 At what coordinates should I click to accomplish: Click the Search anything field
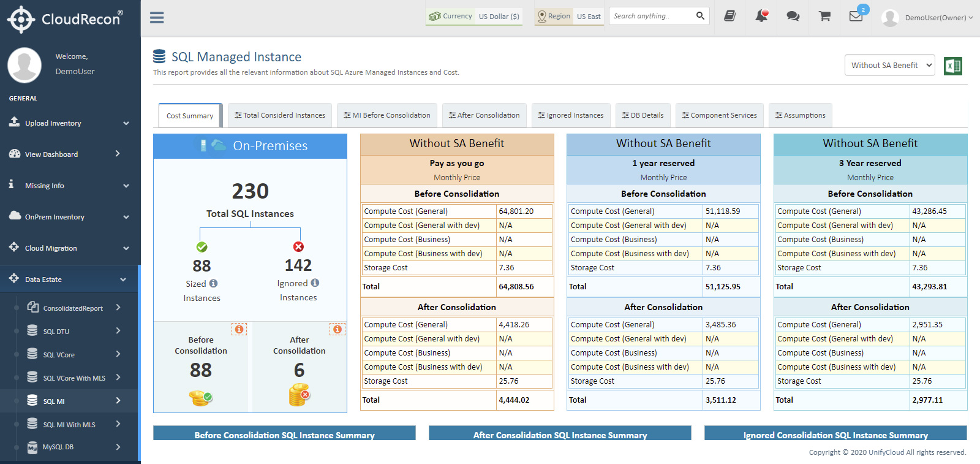click(x=652, y=16)
